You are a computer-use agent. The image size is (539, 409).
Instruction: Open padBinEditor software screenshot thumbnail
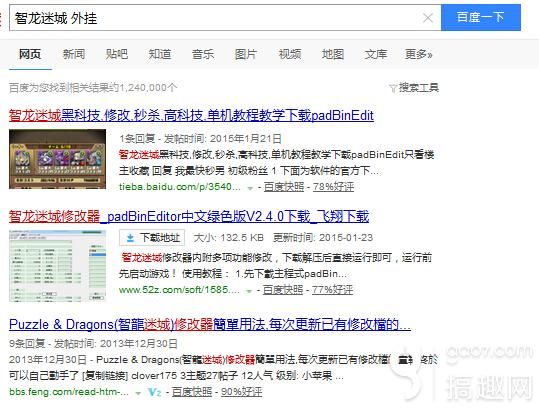coord(57,266)
